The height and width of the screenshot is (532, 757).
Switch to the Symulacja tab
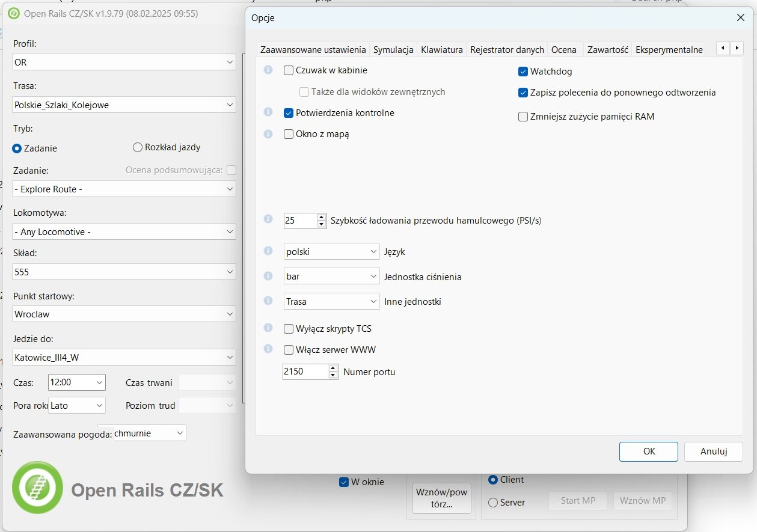pos(393,50)
